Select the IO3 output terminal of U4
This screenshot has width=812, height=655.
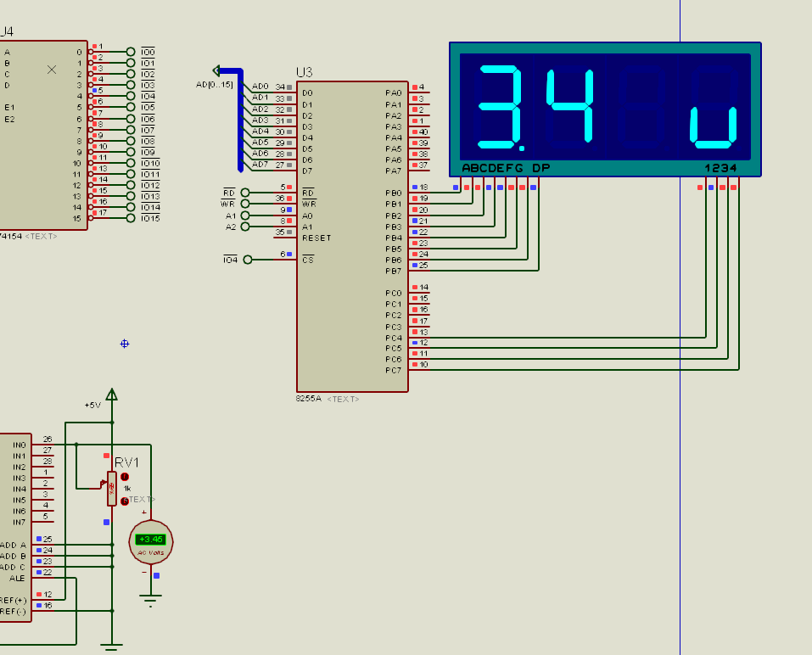131,85
